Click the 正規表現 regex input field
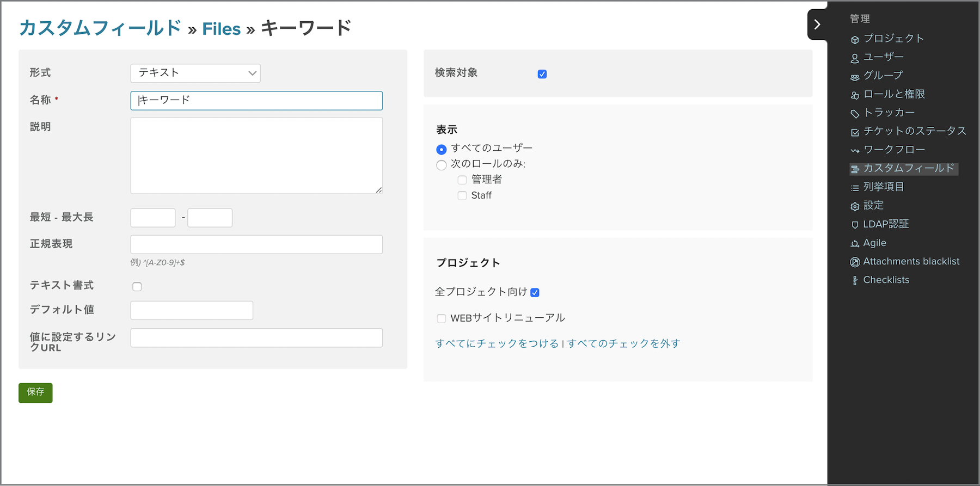Viewport: 980px width, 486px height. 256,244
